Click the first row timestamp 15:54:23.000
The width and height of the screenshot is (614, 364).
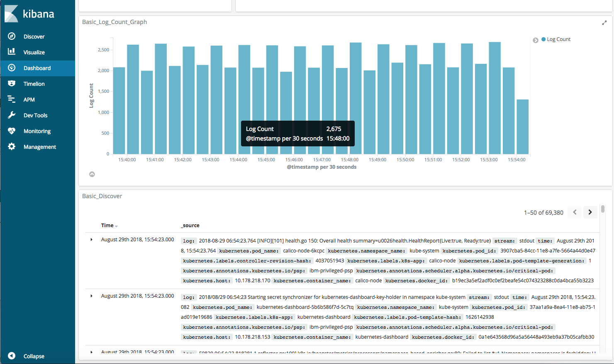click(x=137, y=240)
